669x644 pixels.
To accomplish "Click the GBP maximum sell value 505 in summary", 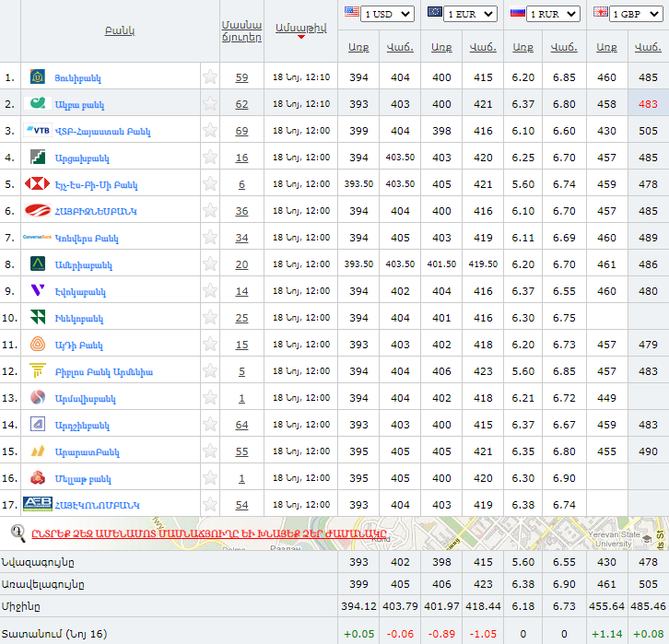I will coord(648,584).
